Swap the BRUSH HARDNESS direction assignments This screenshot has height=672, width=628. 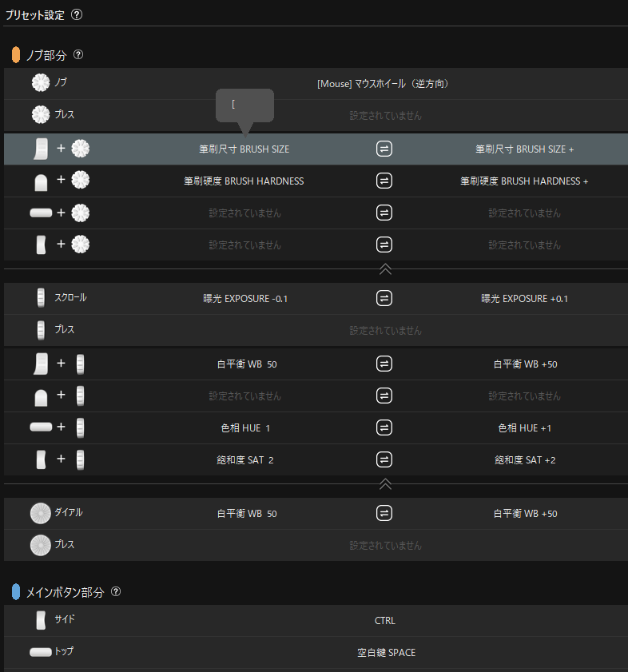tap(384, 181)
